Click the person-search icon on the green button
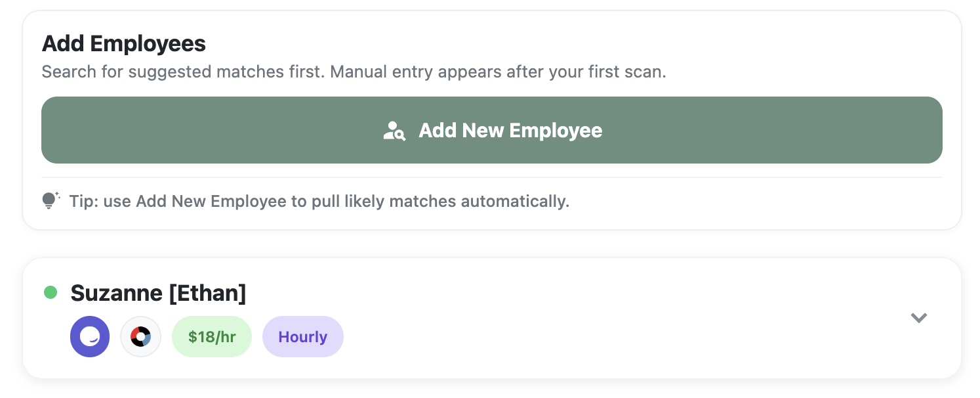 pos(394,131)
